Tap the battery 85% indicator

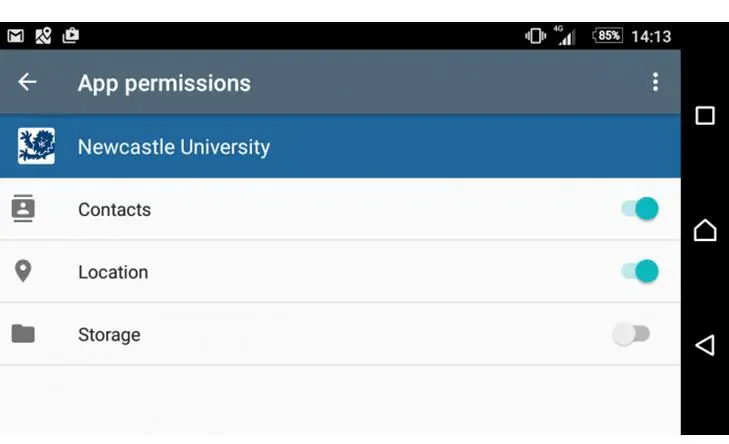click(x=608, y=36)
